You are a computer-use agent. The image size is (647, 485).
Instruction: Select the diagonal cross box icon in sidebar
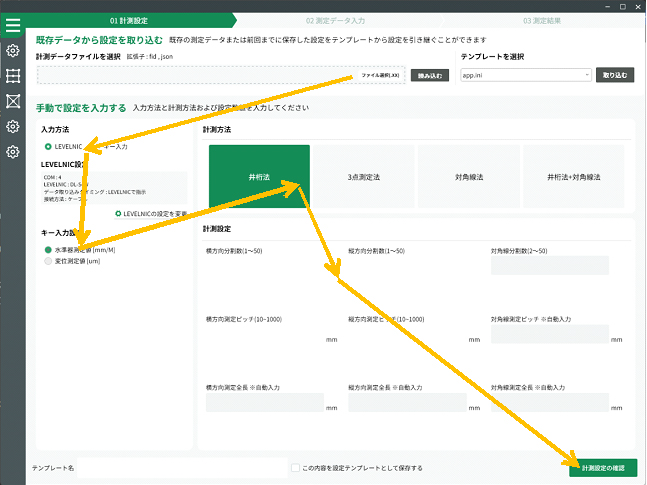[13, 101]
